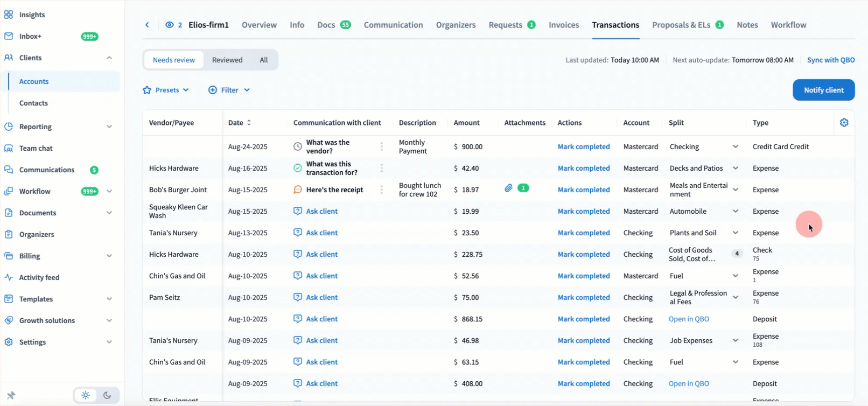Mark the $900.00 Monthly Payment completed

[x=584, y=146]
